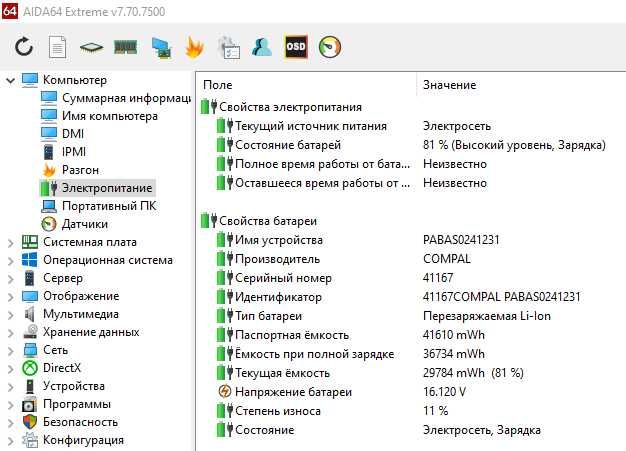The image size is (626, 451).
Task: Expand the Системная плата node
Action: 10,243
